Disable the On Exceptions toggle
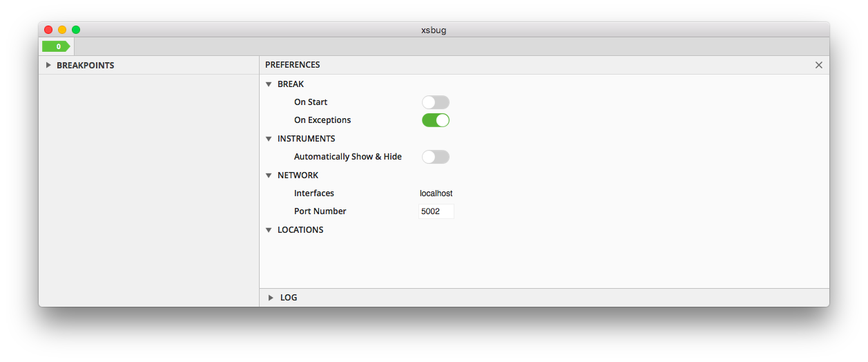Screen dimensions: 868x362 pyautogui.click(x=436, y=120)
